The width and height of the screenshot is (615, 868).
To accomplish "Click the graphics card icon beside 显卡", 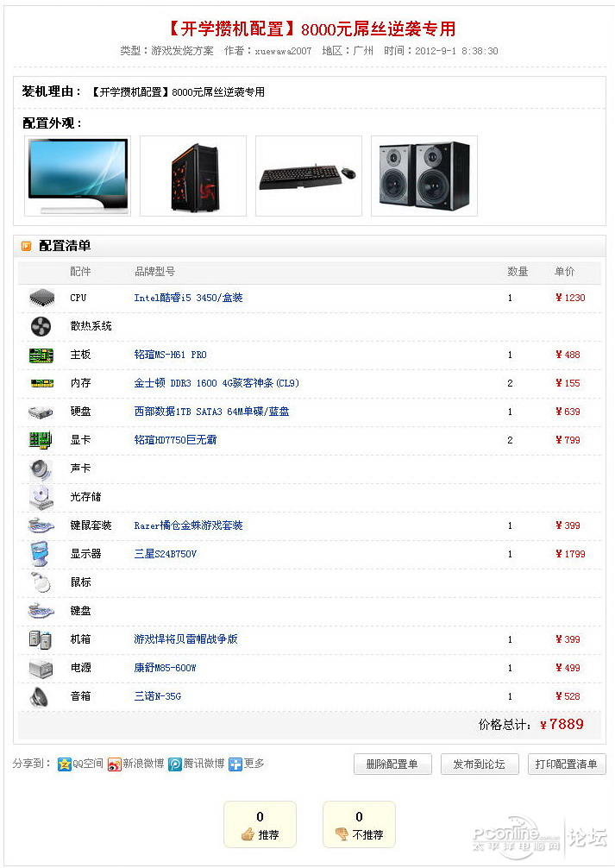I will [41, 440].
